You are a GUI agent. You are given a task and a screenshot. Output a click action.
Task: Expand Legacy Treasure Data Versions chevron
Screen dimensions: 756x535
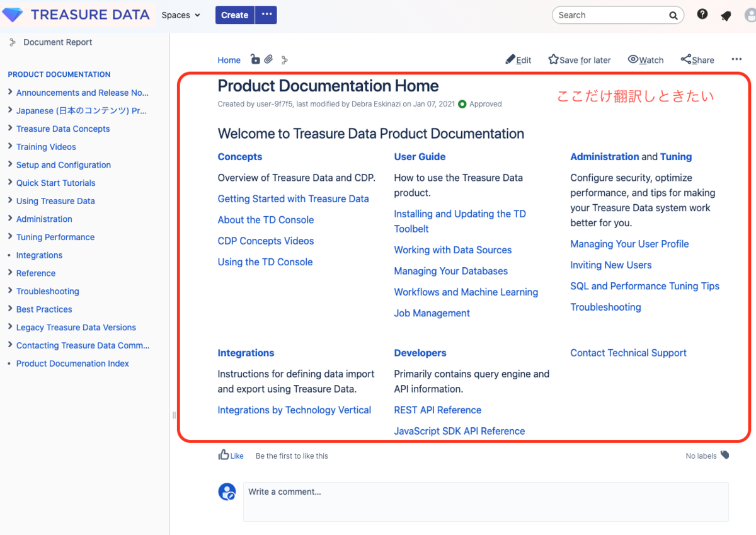(10, 327)
